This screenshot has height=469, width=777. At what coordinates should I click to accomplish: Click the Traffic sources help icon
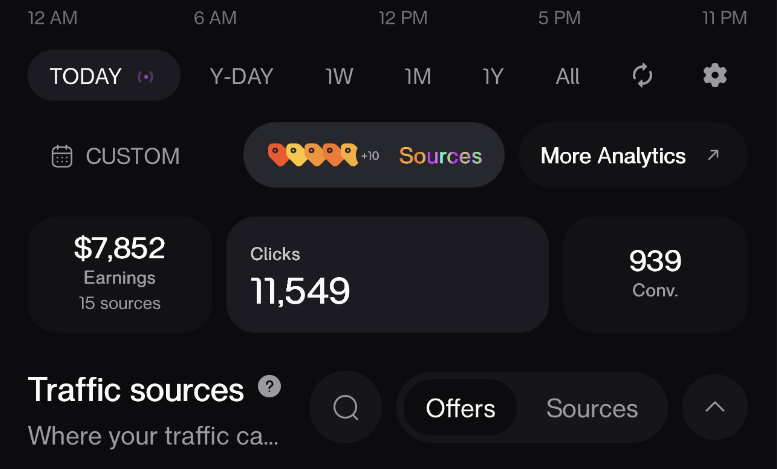[x=270, y=386]
